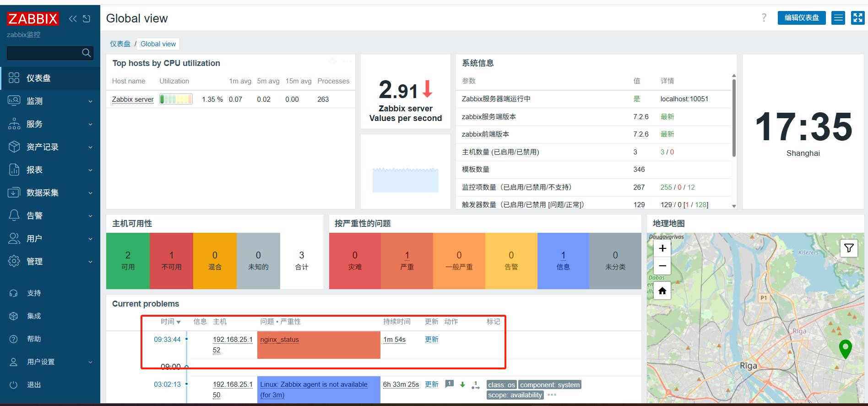Click 更新 for Zabbix agent problem
This screenshot has width=868, height=406.
pos(432,384)
